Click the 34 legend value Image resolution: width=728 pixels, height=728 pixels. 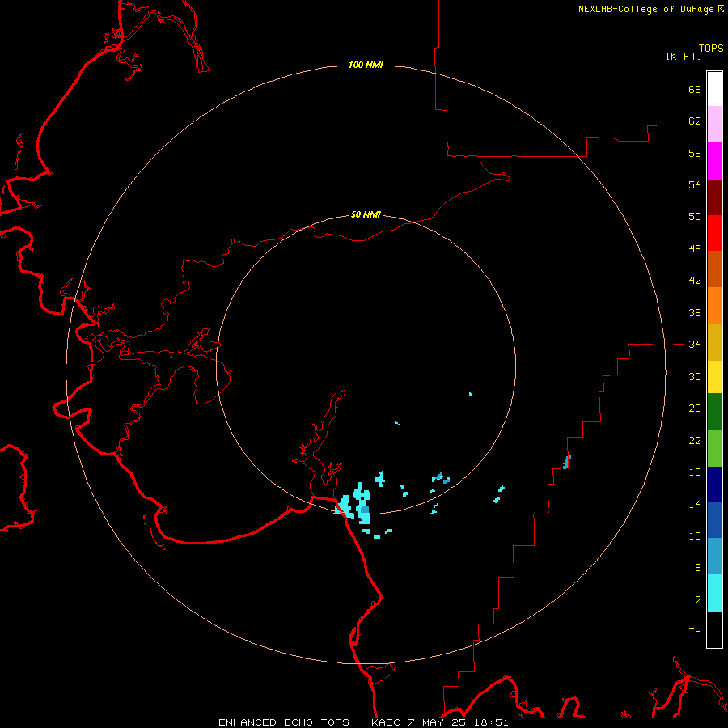pyautogui.click(x=695, y=344)
